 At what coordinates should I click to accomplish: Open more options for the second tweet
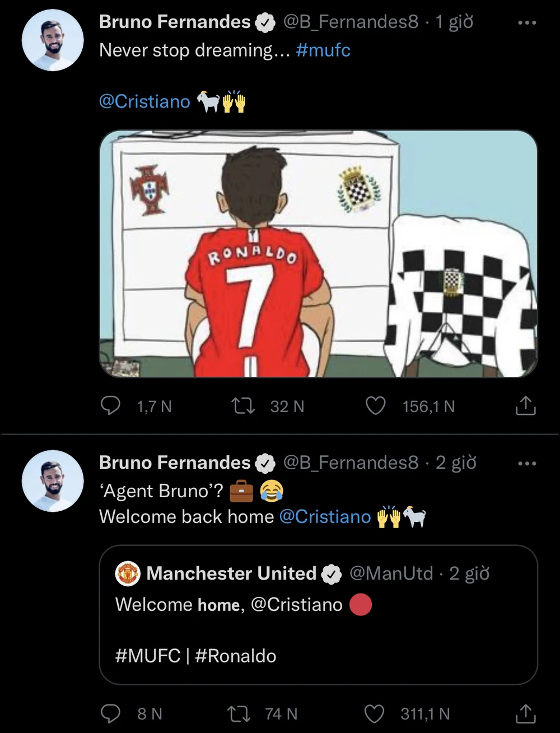click(x=526, y=464)
